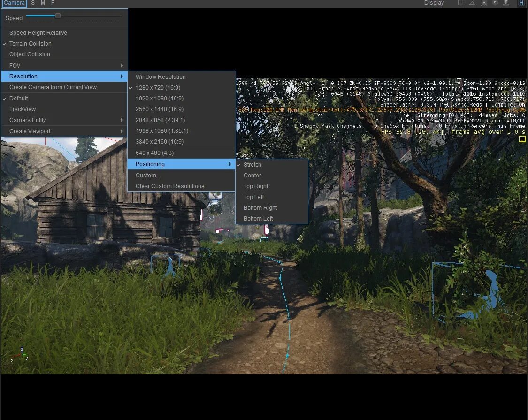
Task: Click the gizmo axis icon in the toolbar
Action: point(483,3)
